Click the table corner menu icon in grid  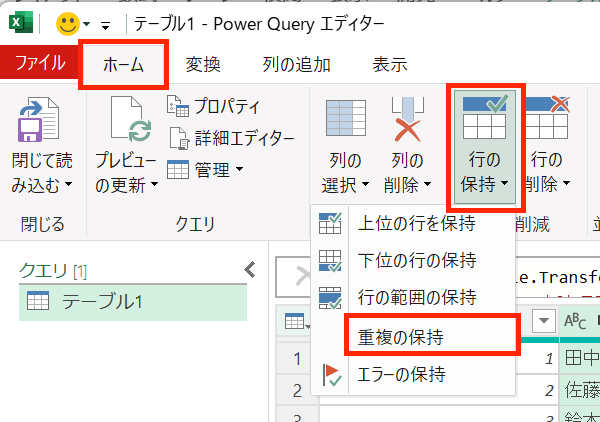297,321
